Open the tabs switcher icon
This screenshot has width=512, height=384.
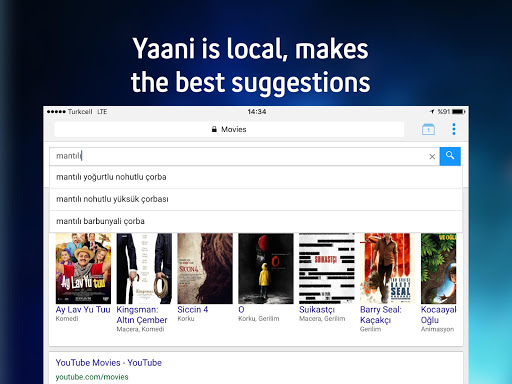click(428, 129)
